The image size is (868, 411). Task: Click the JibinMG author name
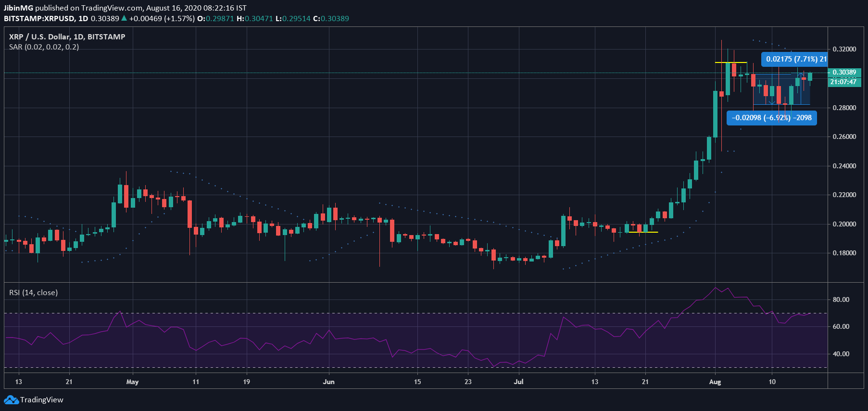(18, 8)
